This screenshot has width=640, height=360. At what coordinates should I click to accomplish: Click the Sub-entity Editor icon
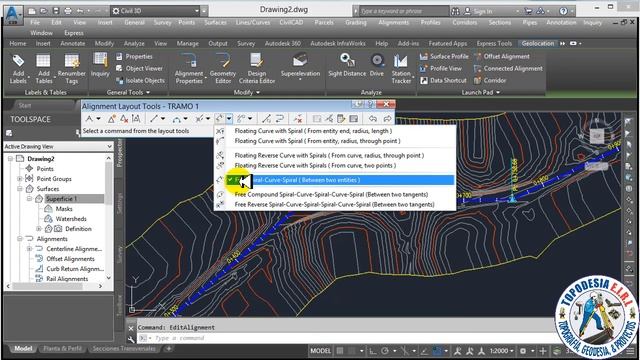(x=341, y=119)
